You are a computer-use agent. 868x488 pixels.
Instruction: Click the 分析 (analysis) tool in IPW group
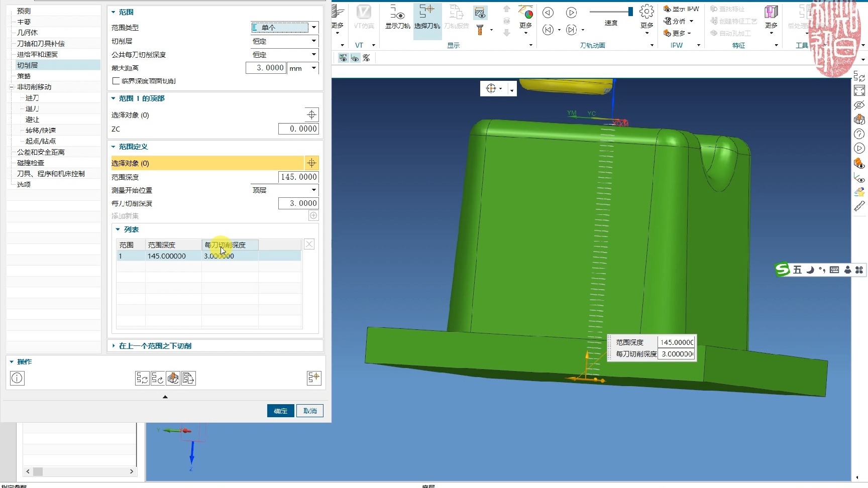coord(678,21)
